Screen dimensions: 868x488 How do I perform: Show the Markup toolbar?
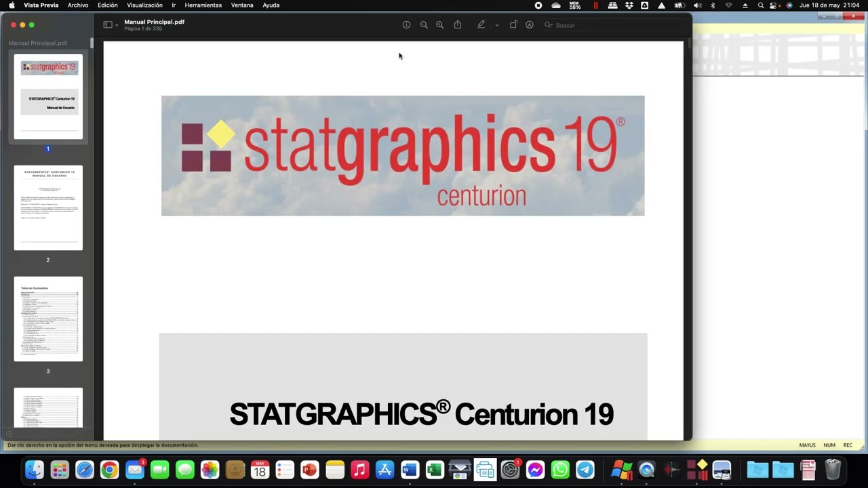click(530, 25)
